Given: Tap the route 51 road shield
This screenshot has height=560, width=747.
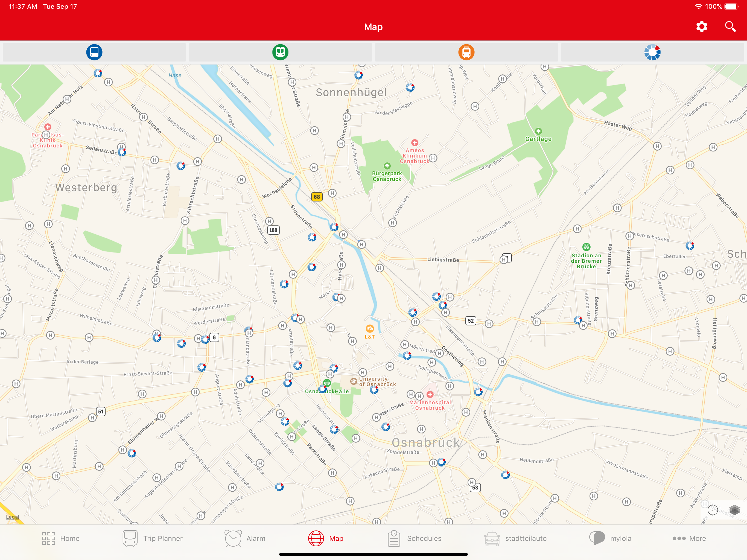Looking at the screenshot, I should [x=101, y=412].
